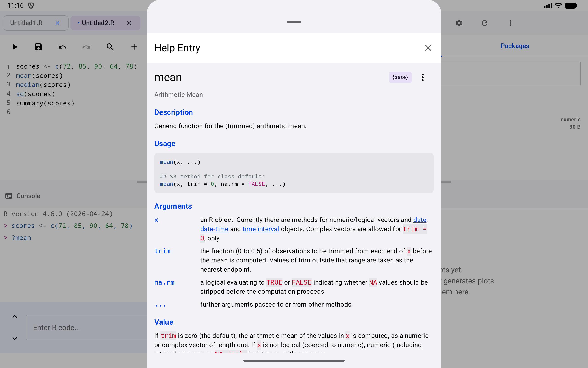Switch to the Packages tab
588x368 pixels.
[515, 46]
